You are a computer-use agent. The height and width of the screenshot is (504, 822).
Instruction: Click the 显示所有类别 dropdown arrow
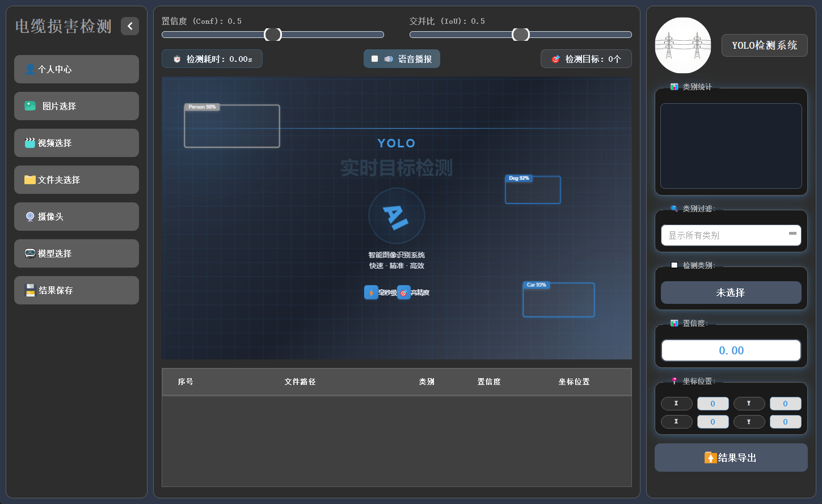click(x=793, y=233)
